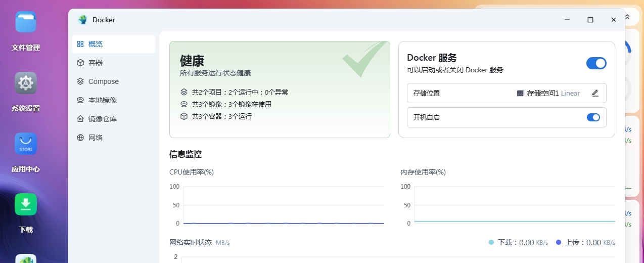Open the 概览 overview tab
This screenshot has height=263, width=644.
[x=114, y=44]
